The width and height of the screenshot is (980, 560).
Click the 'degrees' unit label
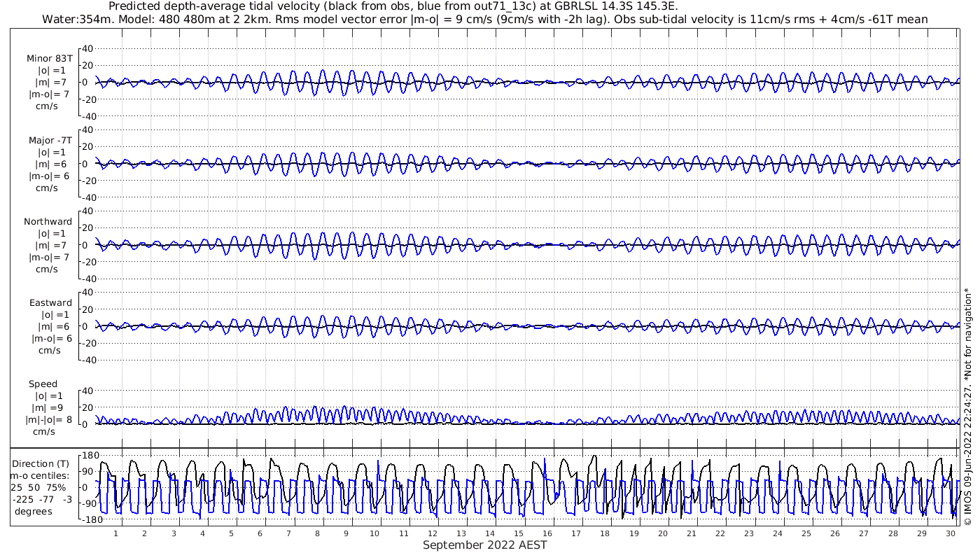point(34,512)
